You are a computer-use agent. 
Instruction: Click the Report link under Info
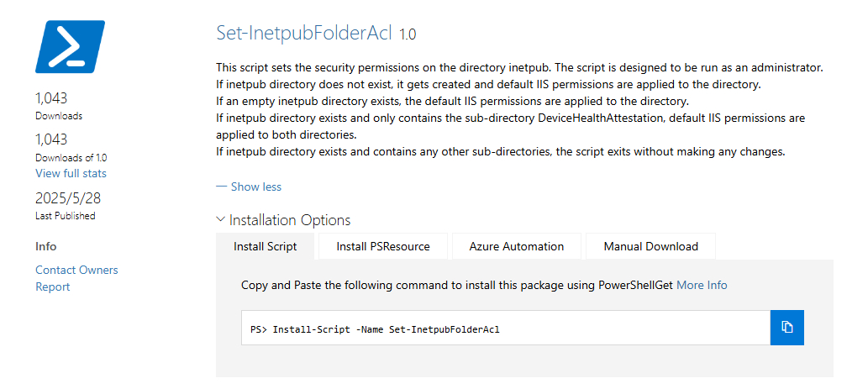[x=53, y=286]
